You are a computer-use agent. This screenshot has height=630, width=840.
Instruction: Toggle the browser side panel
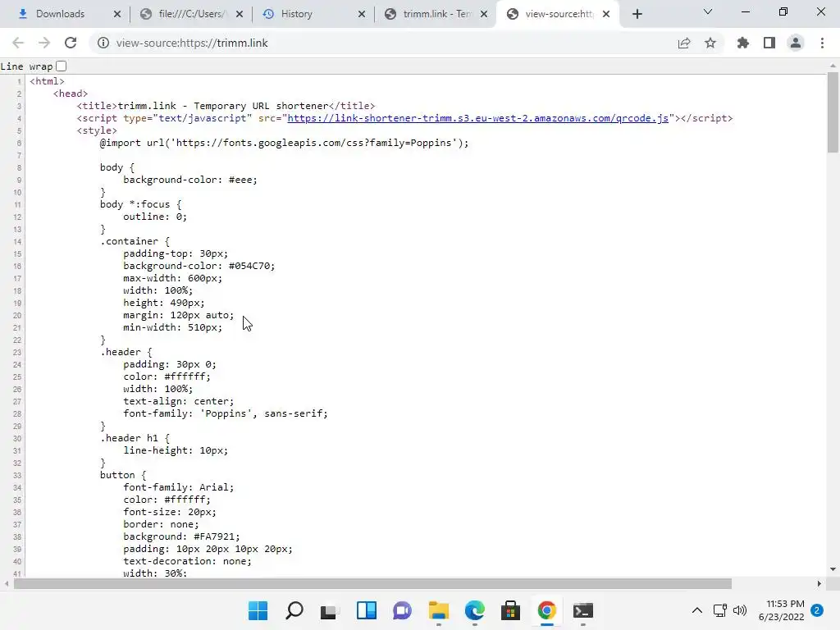coord(769,43)
